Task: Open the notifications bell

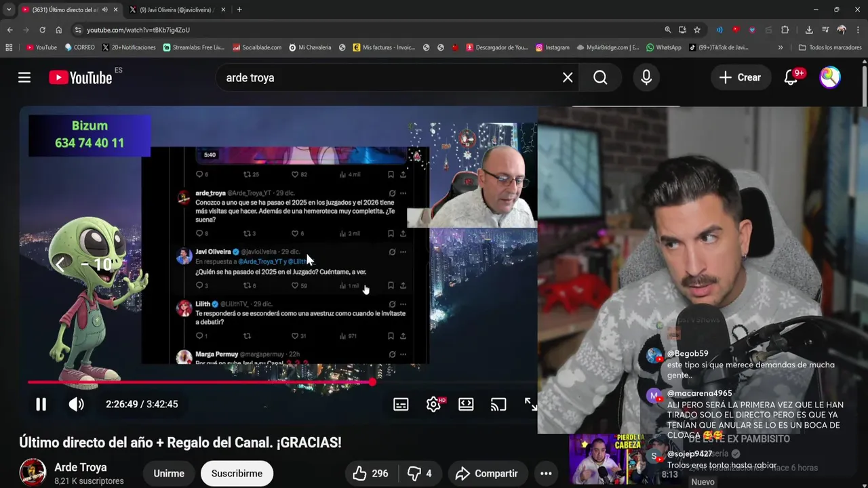Action: point(791,77)
